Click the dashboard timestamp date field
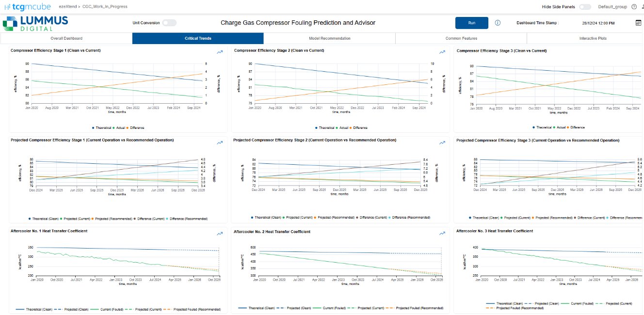 pos(598,23)
